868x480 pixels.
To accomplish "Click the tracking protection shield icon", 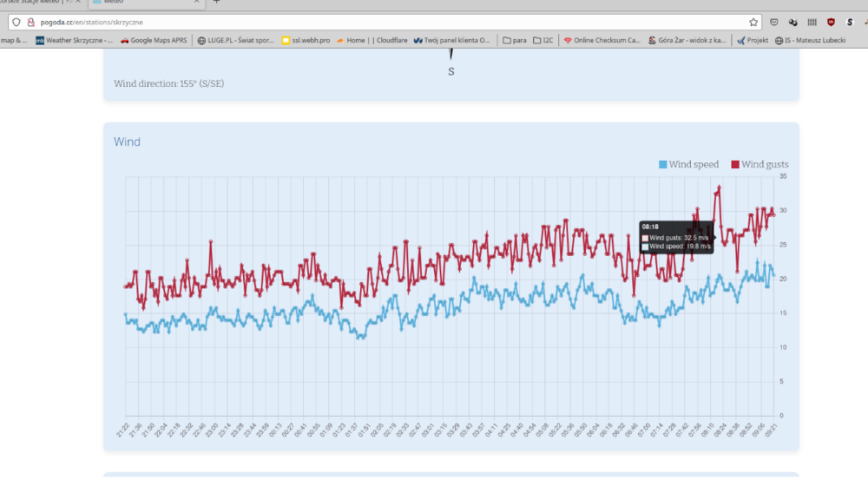I will [x=16, y=23].
